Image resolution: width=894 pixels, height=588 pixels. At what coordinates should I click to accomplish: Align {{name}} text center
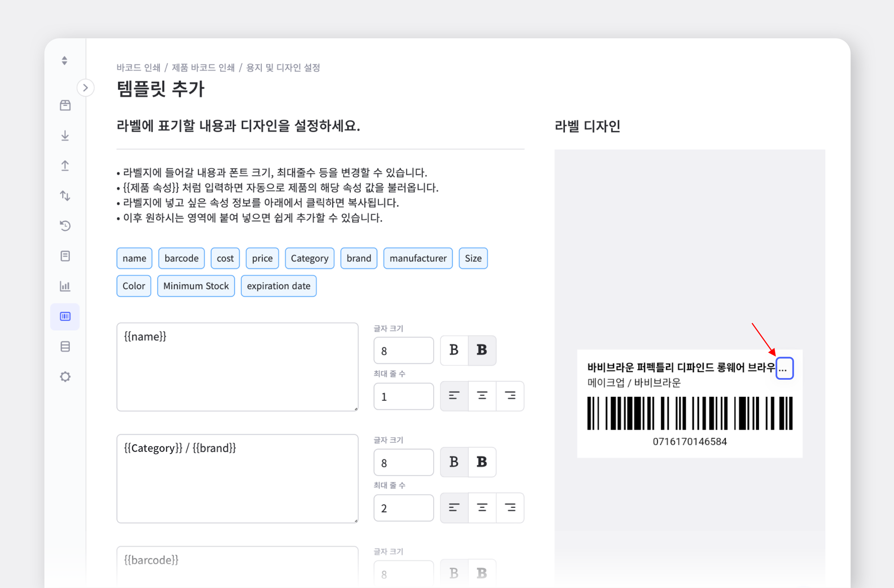click(x=482, y=396)
